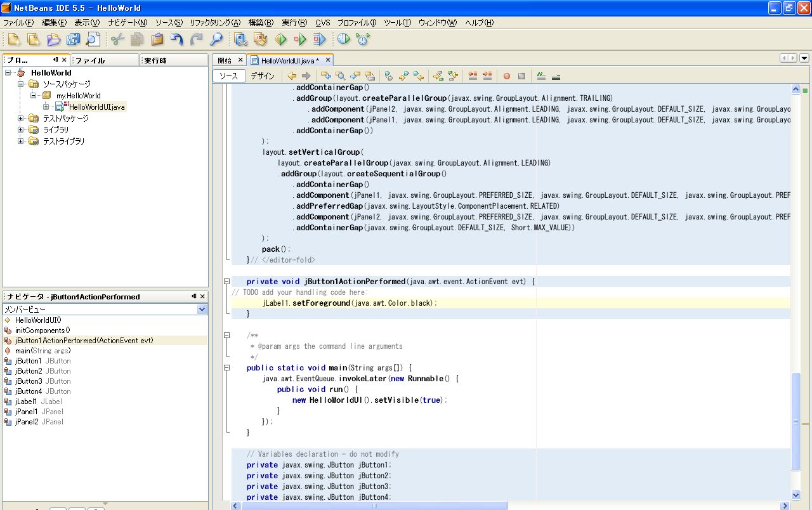Toggle the ソース (Source) view button
This screenshot has height=510, width=812.
228,76
